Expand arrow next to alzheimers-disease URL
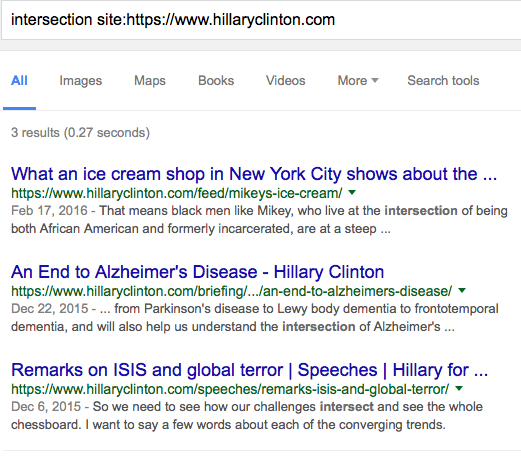This screenshot has height=463, width=521. tap(462, 290)
